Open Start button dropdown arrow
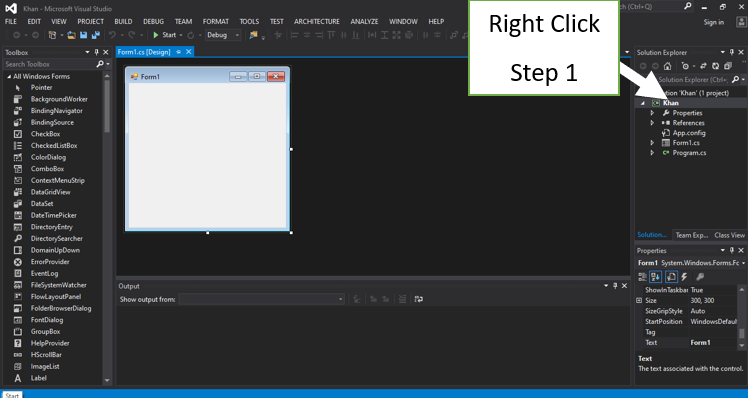Screen dimensions: 748x398 tap(181, 35)
